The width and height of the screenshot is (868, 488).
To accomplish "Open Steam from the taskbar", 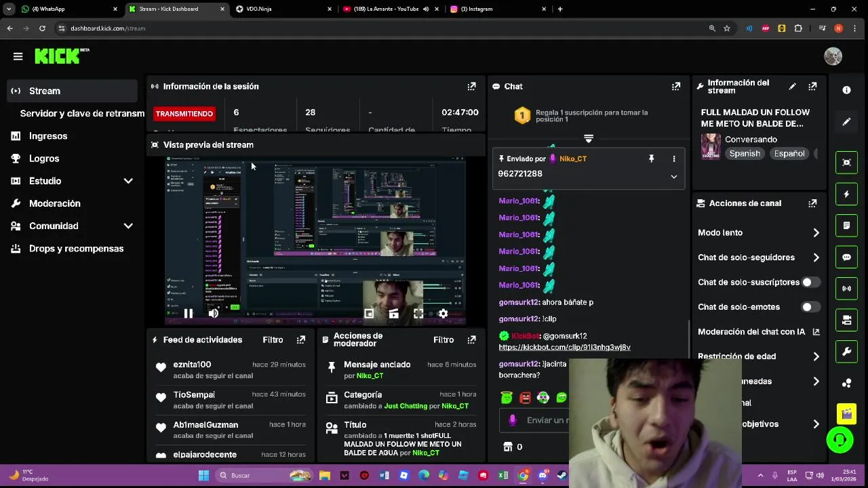I will pos(562,475).
